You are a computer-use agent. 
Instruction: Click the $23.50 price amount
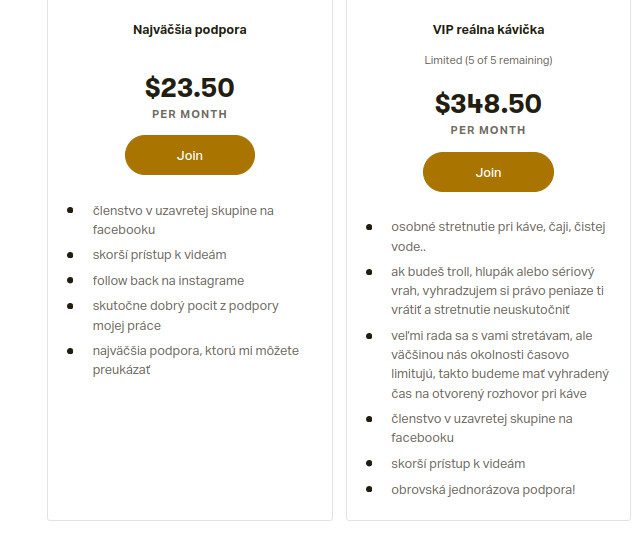tap(189, 88)
